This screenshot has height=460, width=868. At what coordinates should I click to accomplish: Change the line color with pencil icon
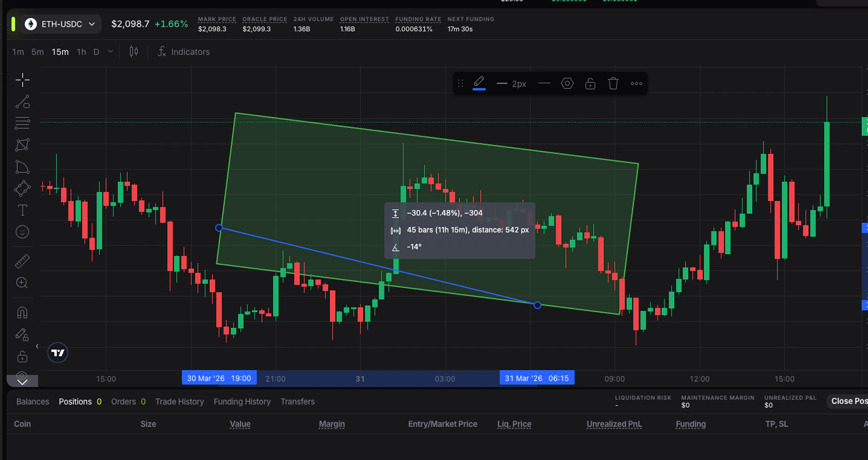tap(479, 84)
